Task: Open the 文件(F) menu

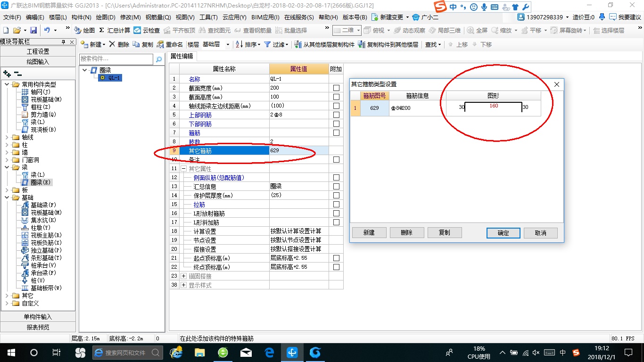Action: 12,17
